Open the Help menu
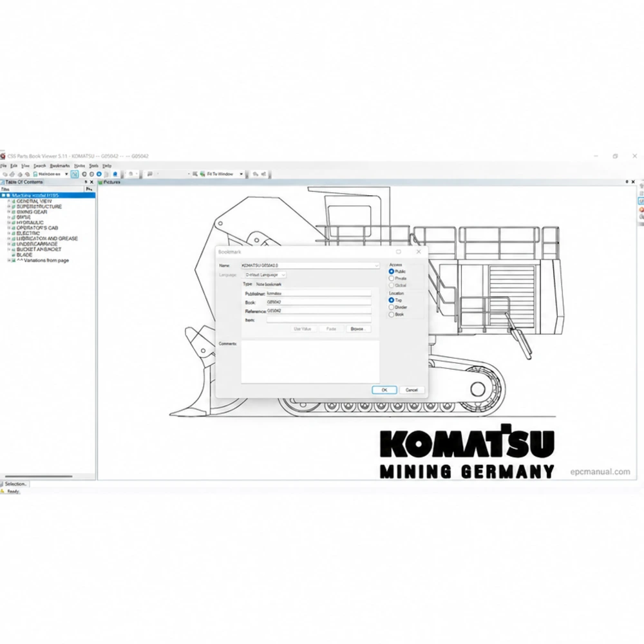Screen dimensions: 644x644 point(107,166)
